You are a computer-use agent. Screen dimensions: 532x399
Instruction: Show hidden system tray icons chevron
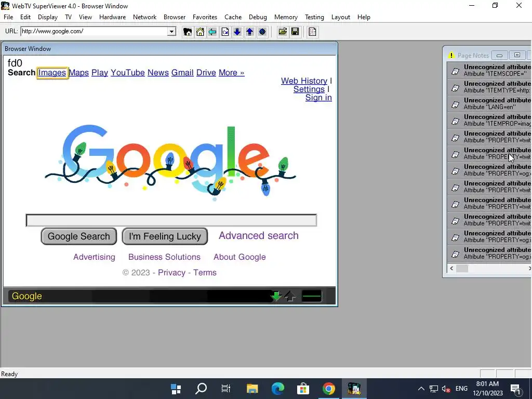tap(421, 389)
